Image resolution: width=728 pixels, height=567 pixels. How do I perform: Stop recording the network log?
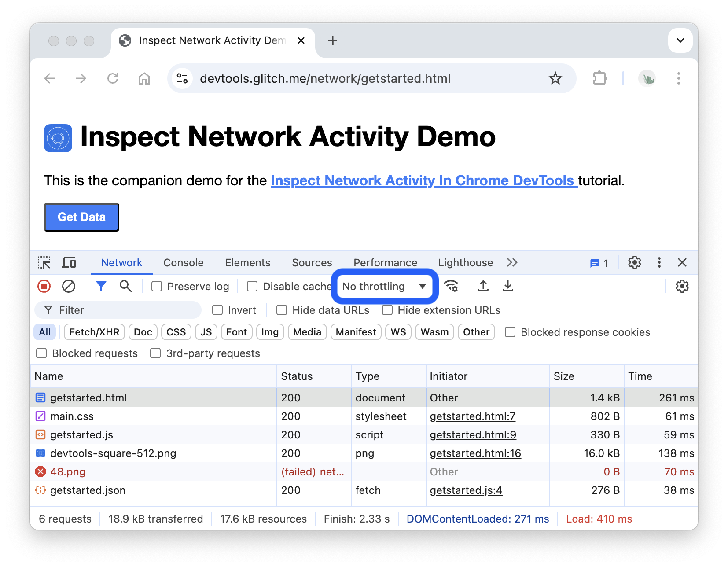44,286
